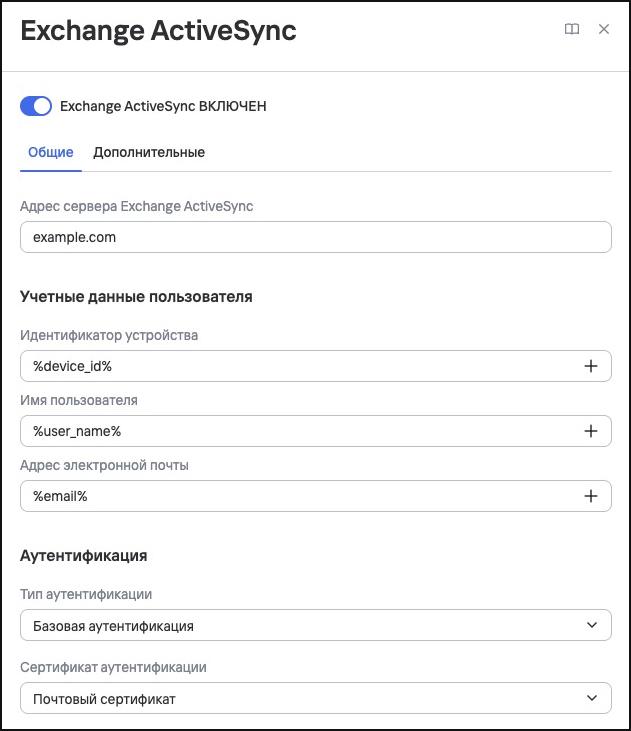Focus the example.com server address field
This screenshot has width=631, height=731.
click(316, 237)
